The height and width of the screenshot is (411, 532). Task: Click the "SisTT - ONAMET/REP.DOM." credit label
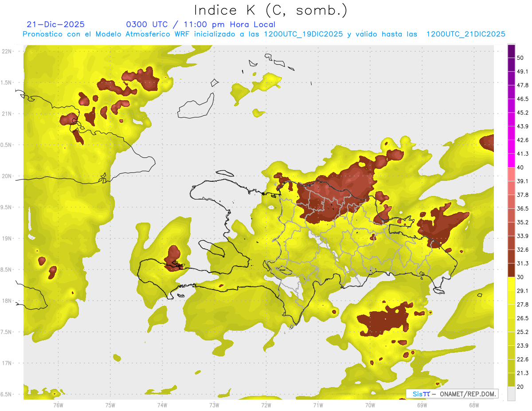[452, 394]
